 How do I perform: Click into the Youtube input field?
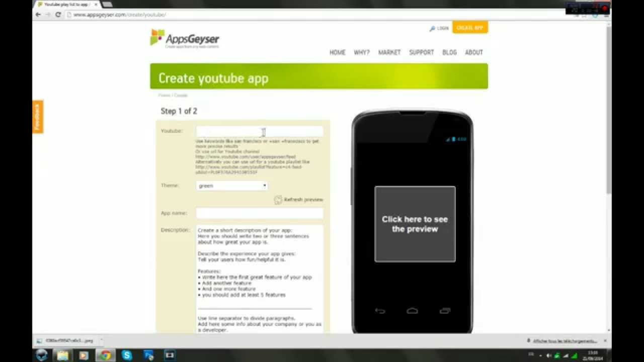pyautogui.click(x=260, y=131)
